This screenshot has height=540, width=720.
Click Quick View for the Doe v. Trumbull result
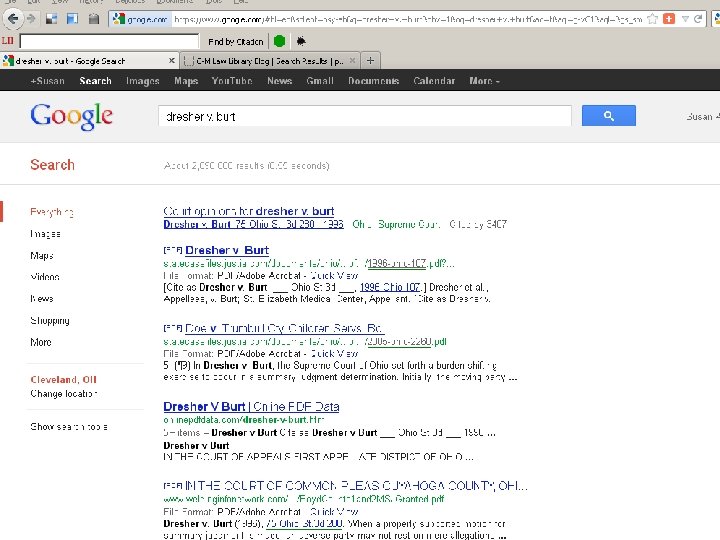334,354
